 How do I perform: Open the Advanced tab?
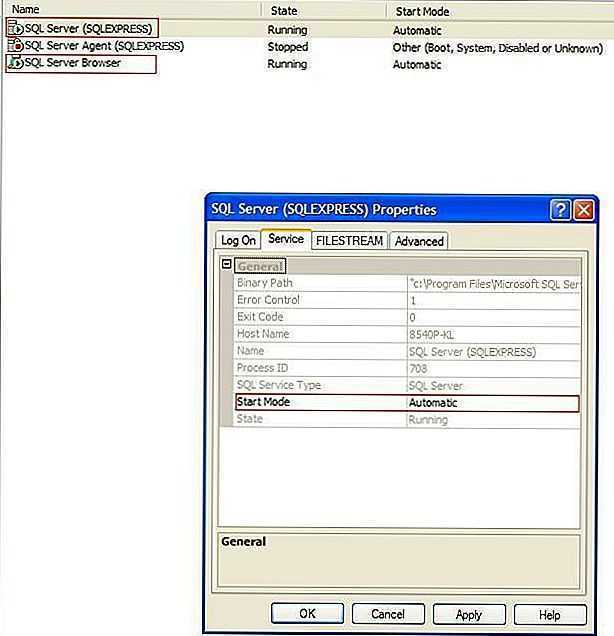click(418, 241)
